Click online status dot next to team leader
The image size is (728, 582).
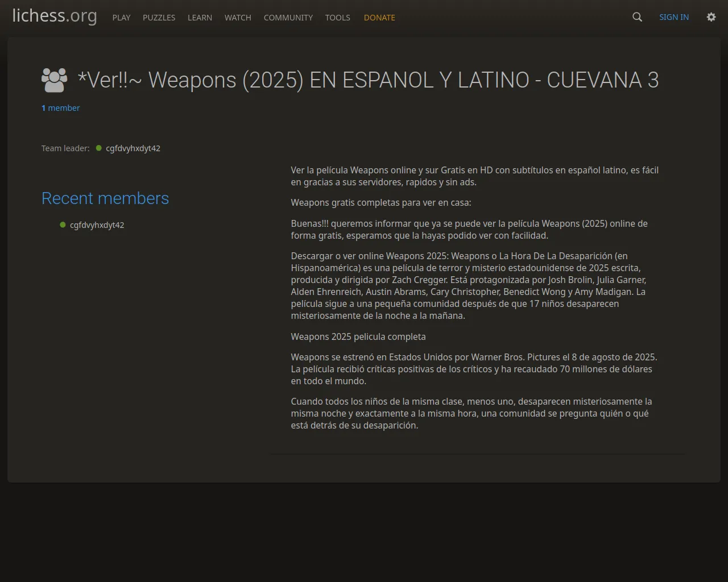[x=99, y=148]
